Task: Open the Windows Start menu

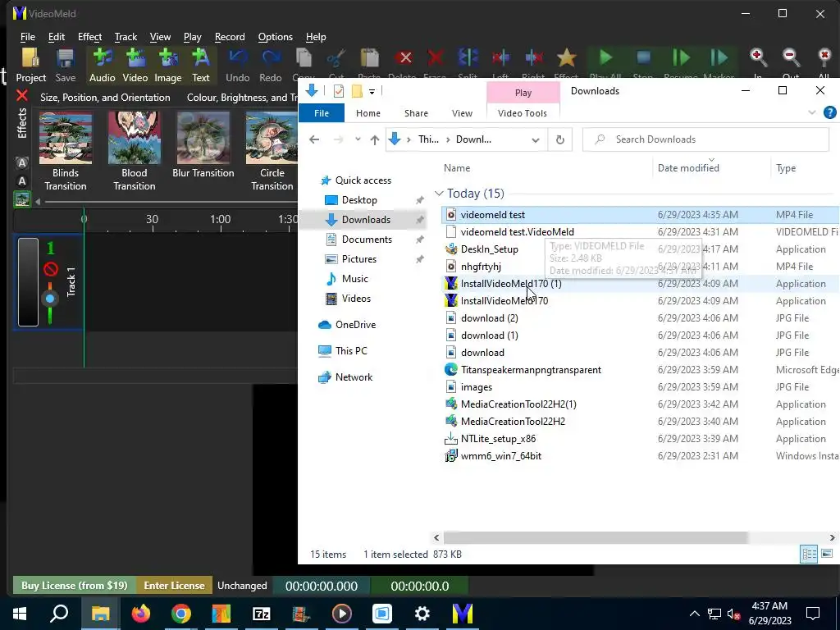Action: (x=20, y=614)
